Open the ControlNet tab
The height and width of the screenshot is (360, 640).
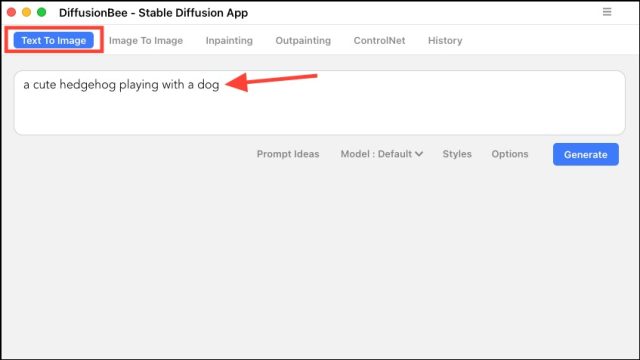click(x=379, y=40)
